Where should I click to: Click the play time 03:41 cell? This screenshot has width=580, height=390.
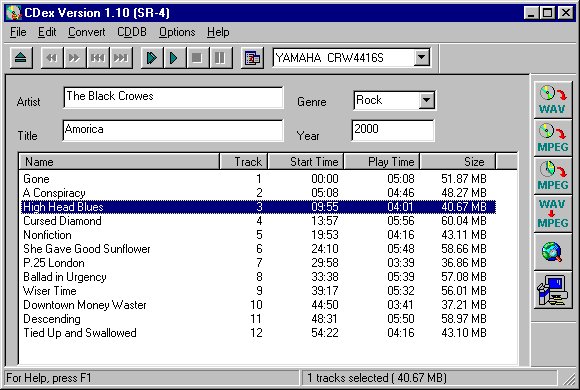(401, 305)
